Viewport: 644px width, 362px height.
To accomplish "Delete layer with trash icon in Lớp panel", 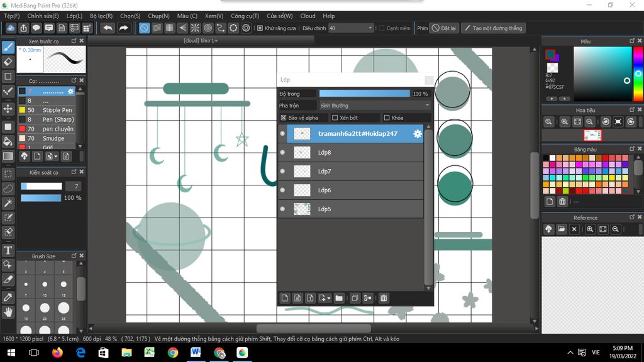I will pos(384,298).
